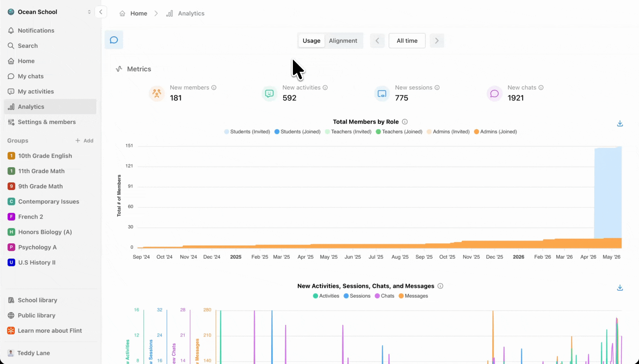639x364 pixels.
Task: Open Teddy Lane user profile menu
Action: pyautogui.click(x=50, y=353)
